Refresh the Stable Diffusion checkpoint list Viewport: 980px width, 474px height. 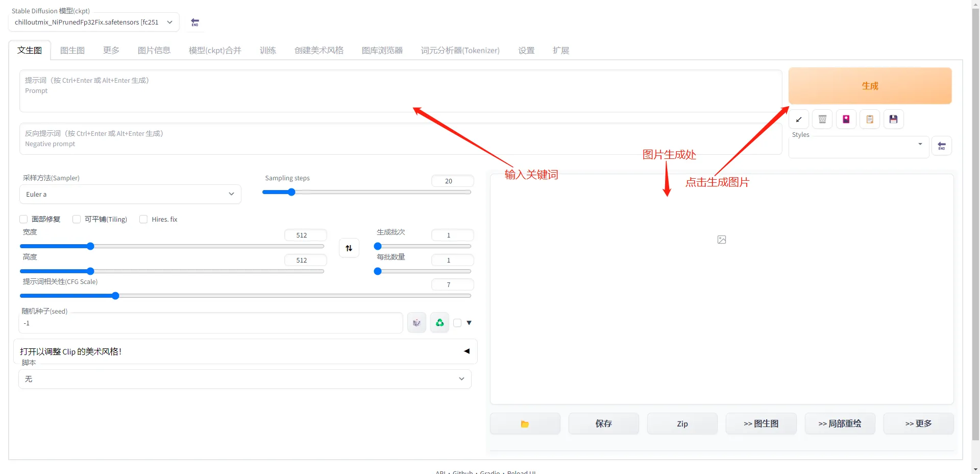195,22
